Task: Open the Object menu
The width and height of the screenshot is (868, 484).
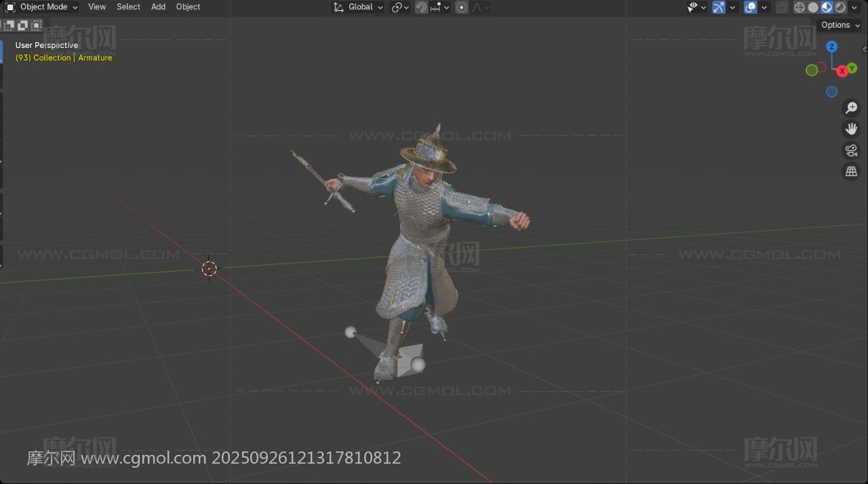Action: 188,7
